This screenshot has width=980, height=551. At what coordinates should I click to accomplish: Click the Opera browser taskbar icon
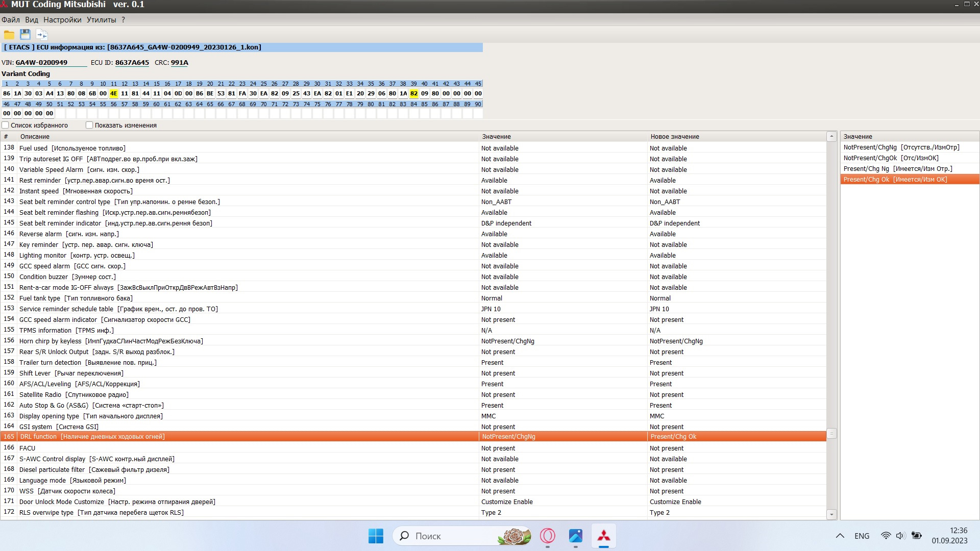tap(548, 536)
